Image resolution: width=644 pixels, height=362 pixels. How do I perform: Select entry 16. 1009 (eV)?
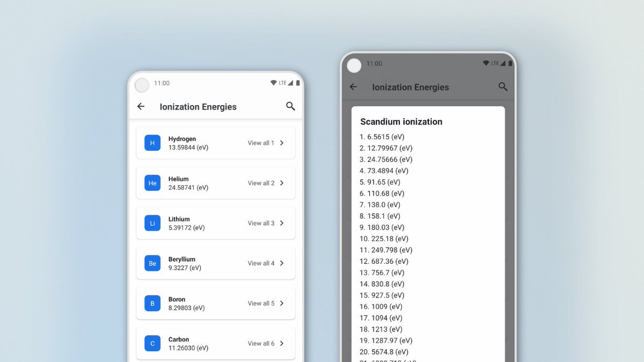click(381, 306)
